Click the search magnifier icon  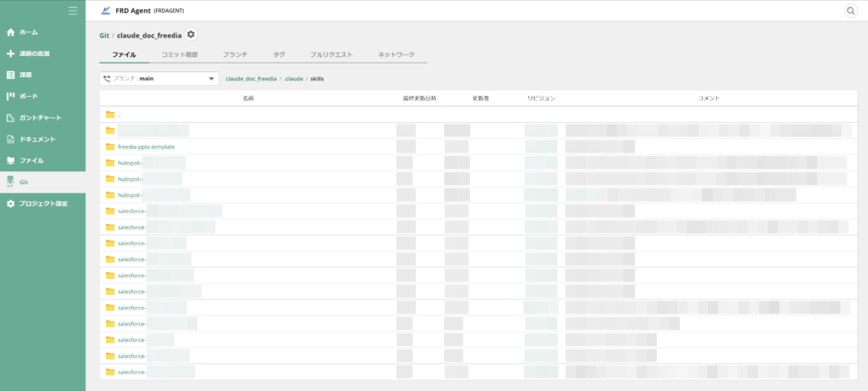(850, 10)
